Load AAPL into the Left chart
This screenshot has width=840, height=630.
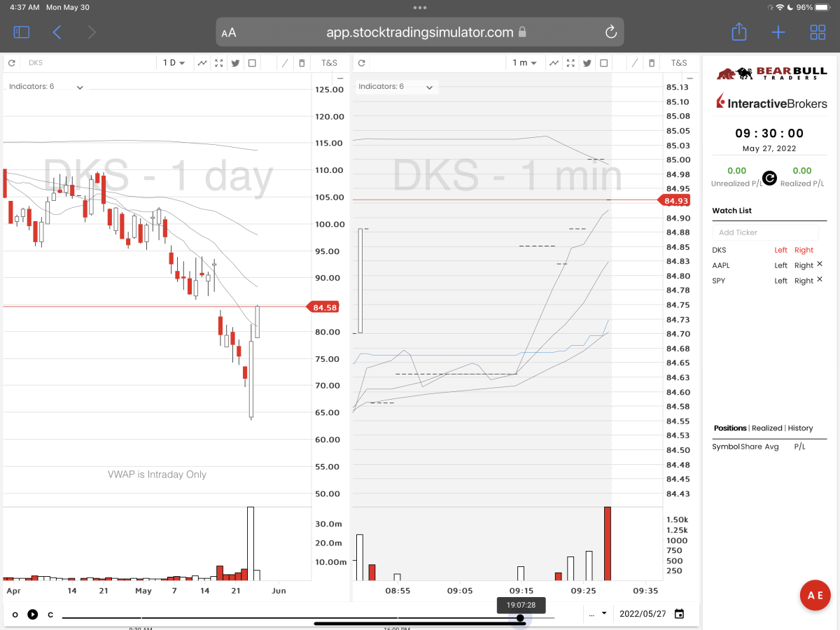[780, 265]
